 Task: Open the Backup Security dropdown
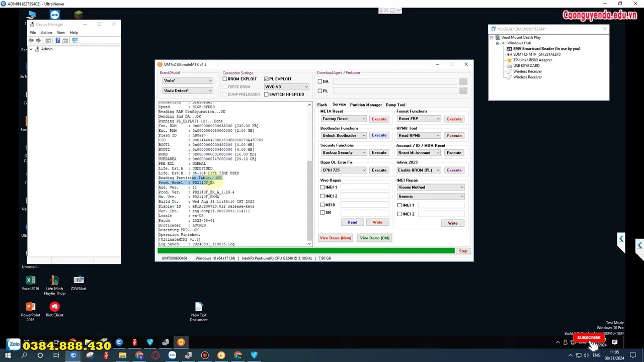click(x=344, y=152)
